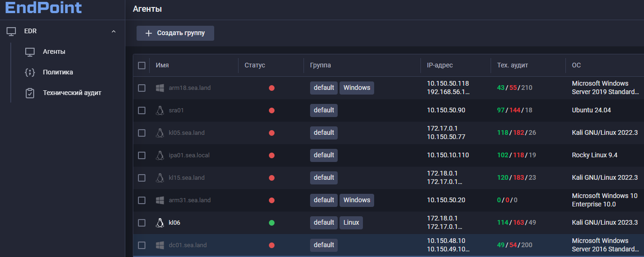Open Технический аудит in the sidebar
This screenshot has width=644, height=257.
coord(72,93)
